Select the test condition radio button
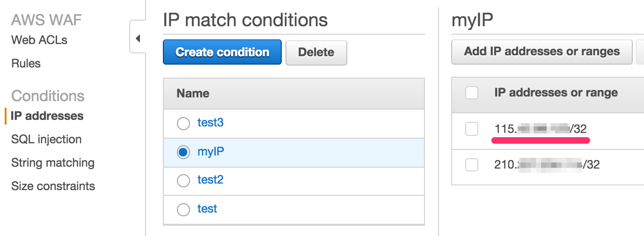 pyautogui.click(x=183, y=209)
